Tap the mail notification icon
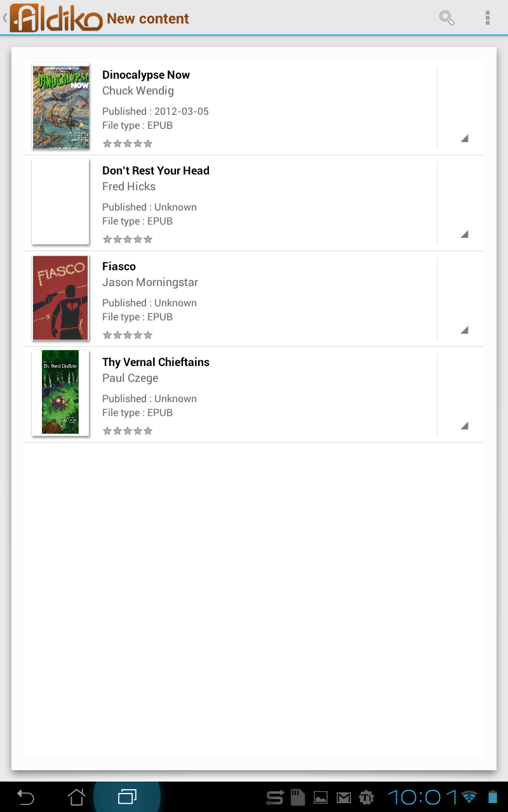This screenshot has width=508, height=812. pyautogui.click(x=344, y=797)
